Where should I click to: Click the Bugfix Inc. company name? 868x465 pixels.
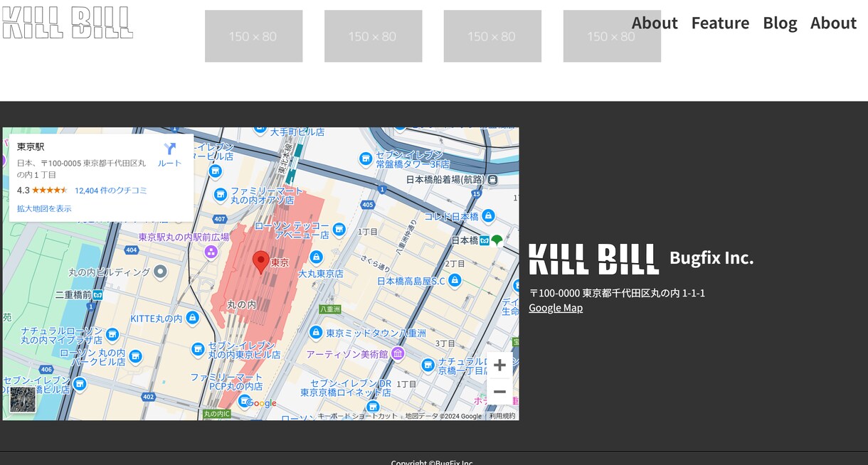tap(711, 257)
